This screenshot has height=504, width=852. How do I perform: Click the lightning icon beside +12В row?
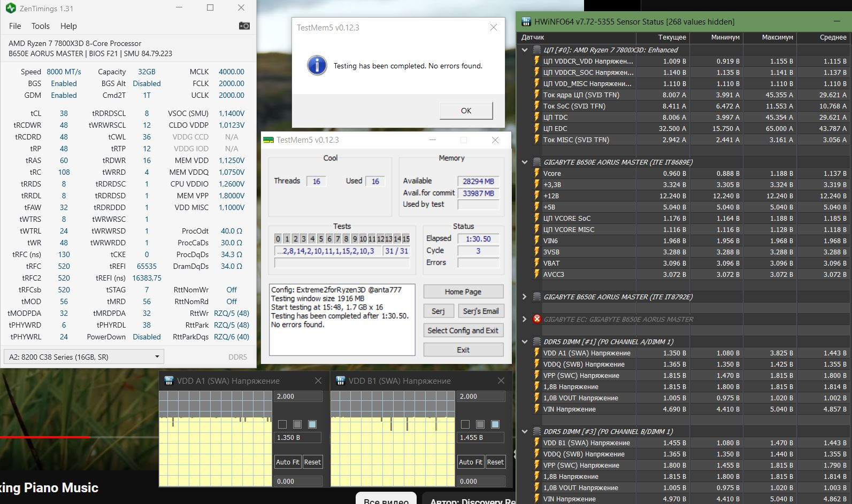(x=536, y=196)
